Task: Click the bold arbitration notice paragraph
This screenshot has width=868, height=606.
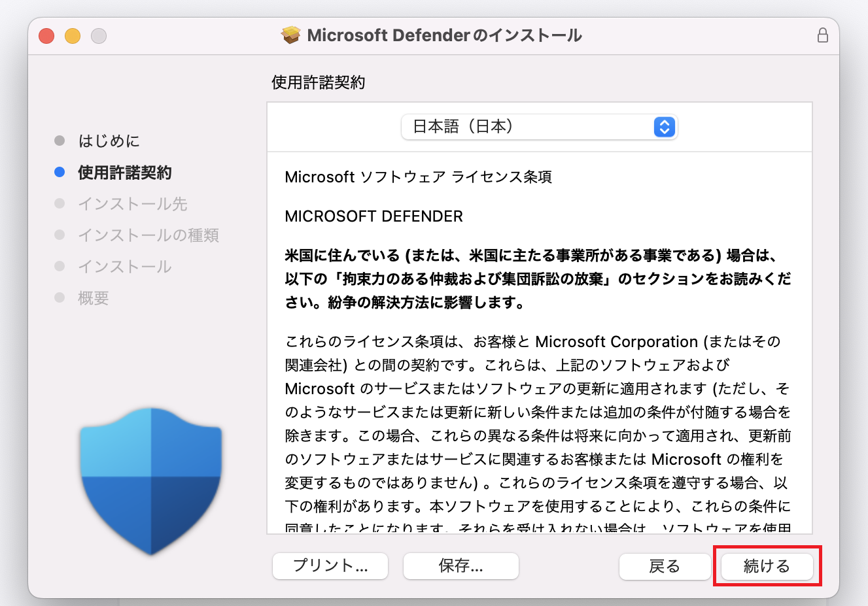Action: [538, 279]
